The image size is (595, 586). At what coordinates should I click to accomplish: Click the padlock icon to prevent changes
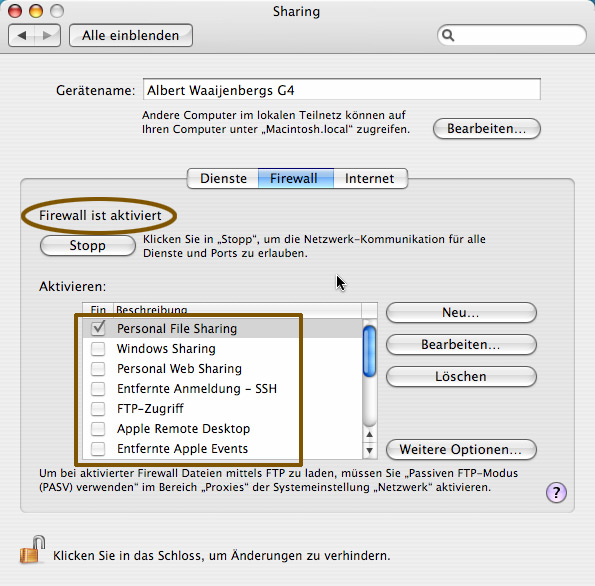(x=32, y=549)
